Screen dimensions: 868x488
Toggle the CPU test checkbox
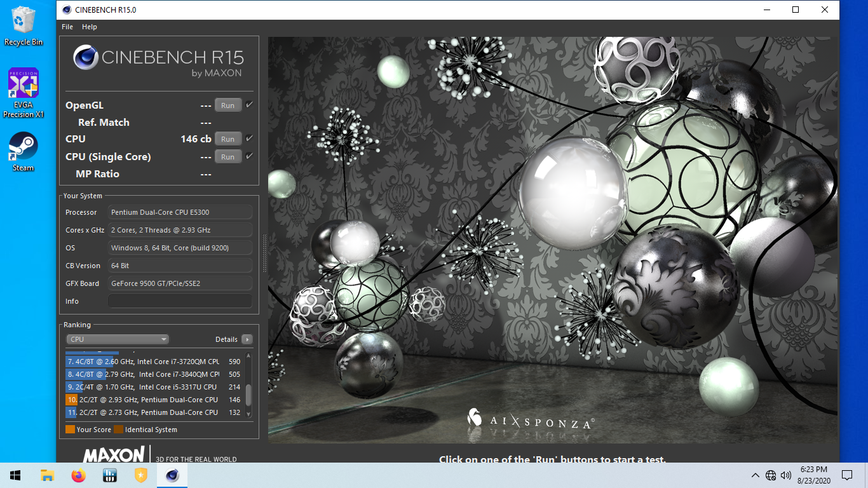point(250,138)
